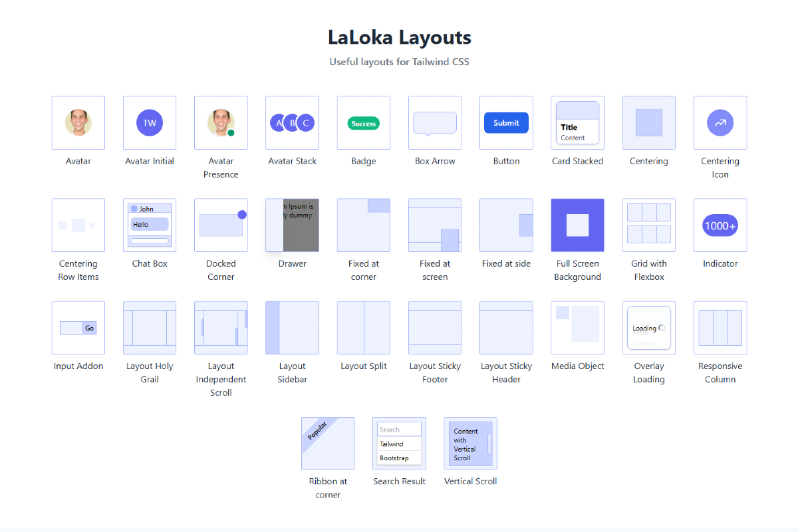Click the 'Indicator' text caption

point(720,263)
